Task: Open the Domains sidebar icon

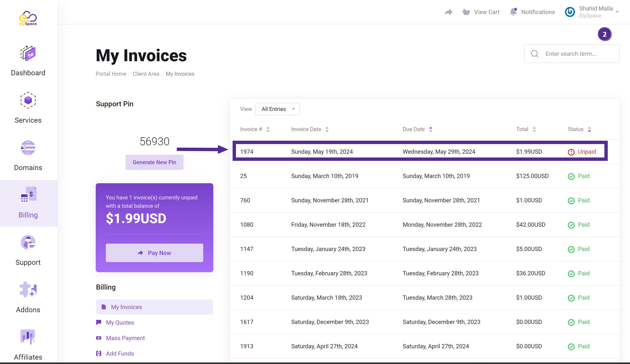Action: [x=28, y=148]
